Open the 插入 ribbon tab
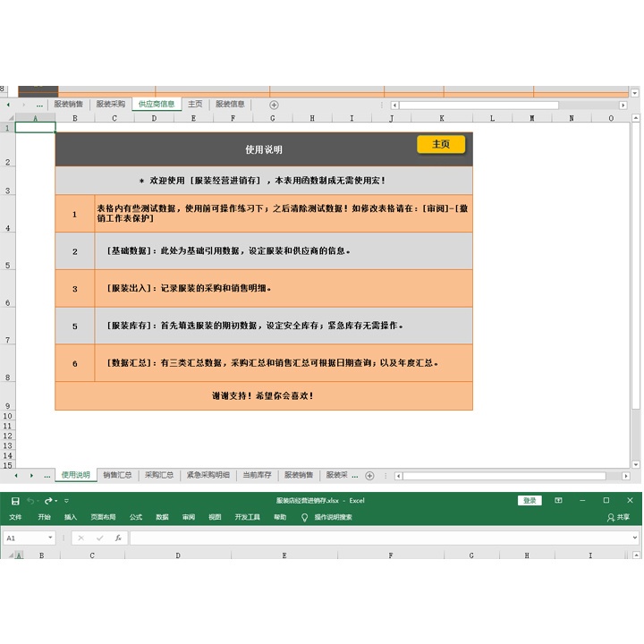 [x=71, y=517]
